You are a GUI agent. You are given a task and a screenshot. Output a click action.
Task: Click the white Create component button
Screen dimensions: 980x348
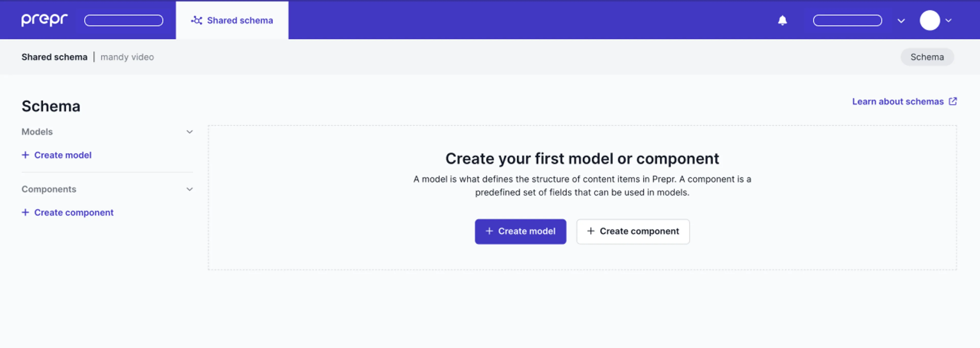click(x=633, y=231)
